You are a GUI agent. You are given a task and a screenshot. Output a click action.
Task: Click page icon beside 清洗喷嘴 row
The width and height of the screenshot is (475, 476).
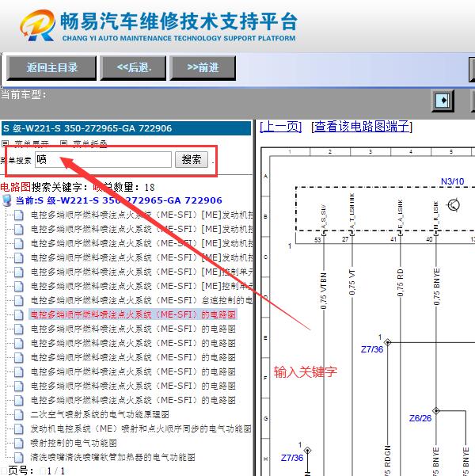(x=18, y=458)
